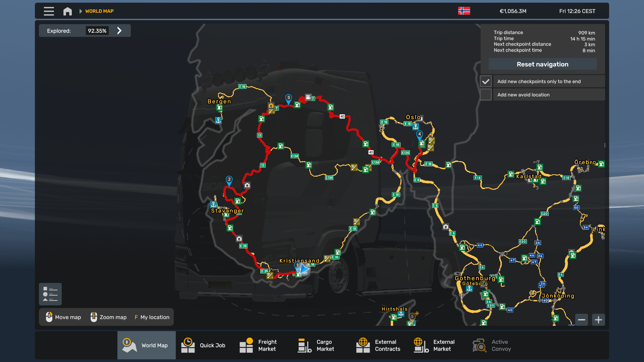Click the WORLD MAP breadcrumb
This screenshot has width=644, height=362.
pyautogui.click(x=99, y=11)
